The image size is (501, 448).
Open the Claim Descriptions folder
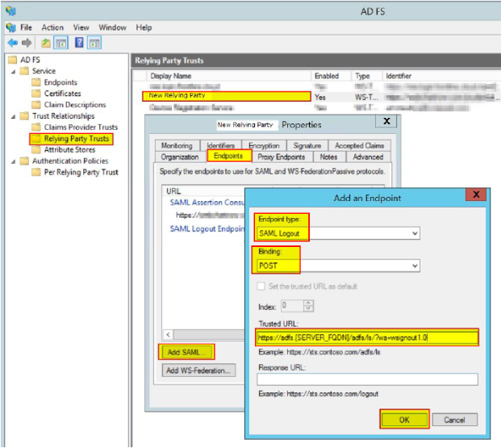pyautogui.click(x=74, y=105)
